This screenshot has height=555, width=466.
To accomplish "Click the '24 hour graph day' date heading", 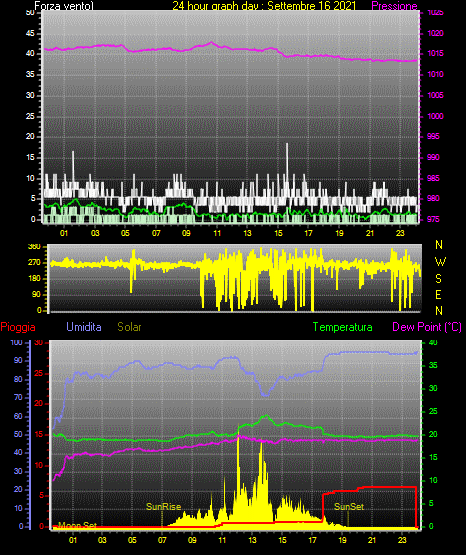I will (264, 6).
